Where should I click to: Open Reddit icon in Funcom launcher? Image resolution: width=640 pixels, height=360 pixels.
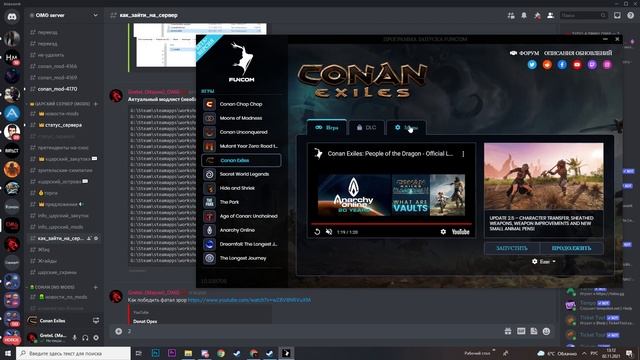[547, 64]
